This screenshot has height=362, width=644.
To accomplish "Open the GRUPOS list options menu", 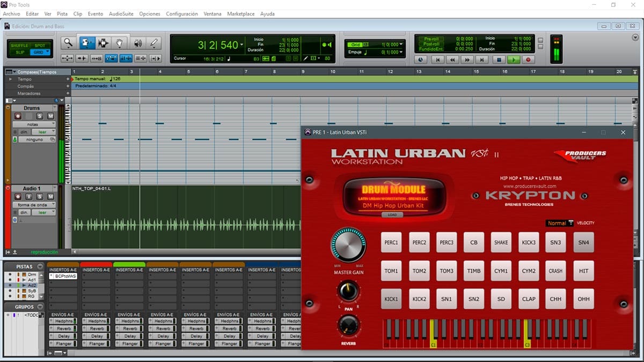I will click(x=40, y=307).
